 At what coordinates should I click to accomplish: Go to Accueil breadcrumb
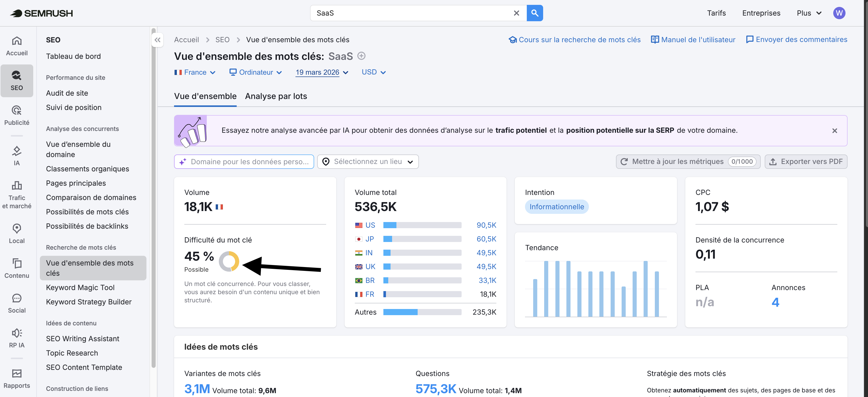[186, 40]
